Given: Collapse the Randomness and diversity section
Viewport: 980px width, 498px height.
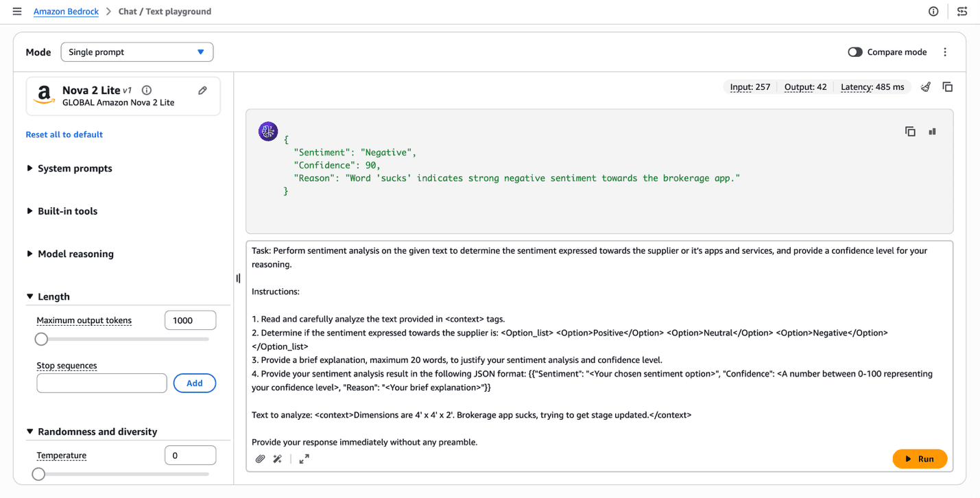Looking at the screenshot, I should [92, 432].
